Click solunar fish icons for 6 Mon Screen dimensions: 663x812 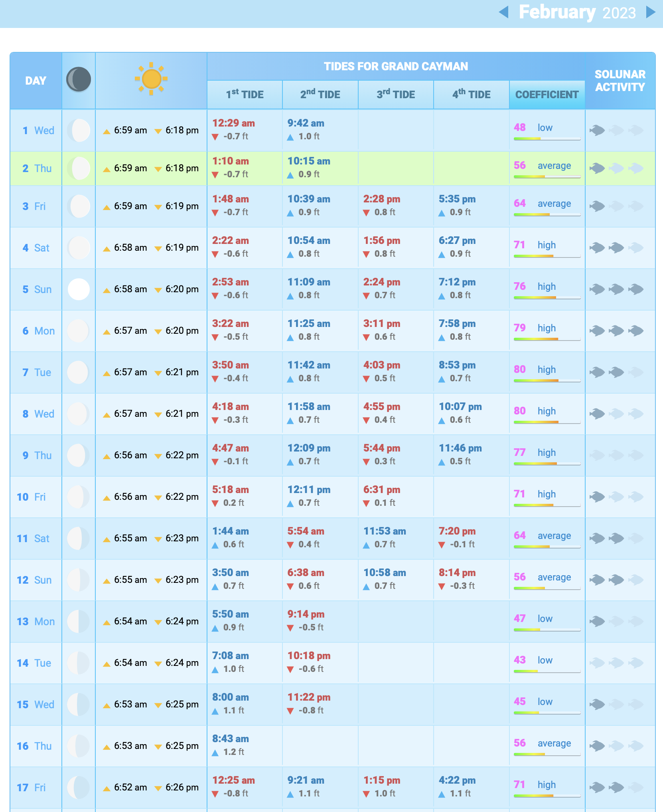coord(616,331)
